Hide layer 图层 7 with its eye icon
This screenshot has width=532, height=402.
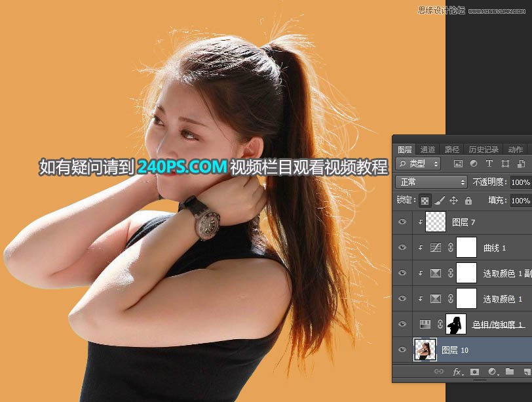[x=402, y=222]
